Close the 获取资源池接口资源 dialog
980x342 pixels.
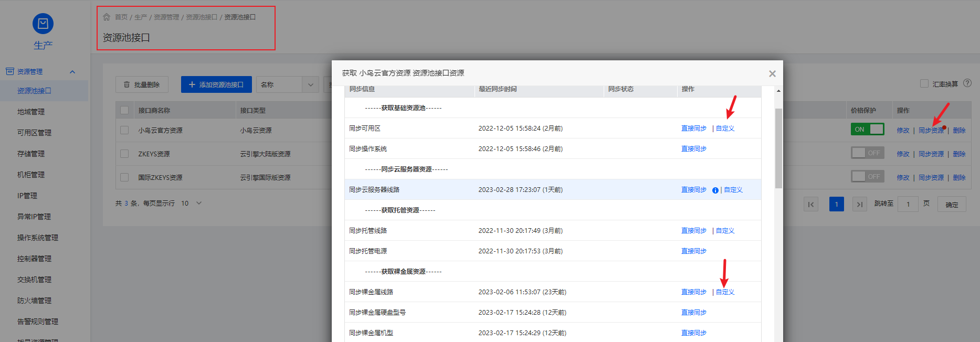(772, 73)
